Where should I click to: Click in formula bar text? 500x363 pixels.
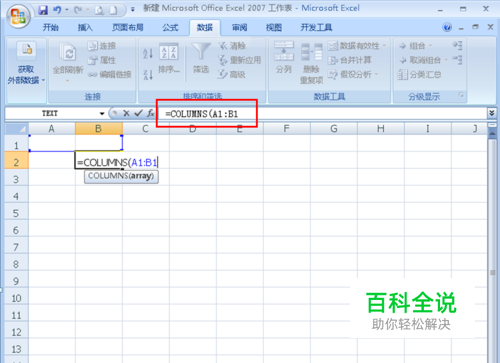(x=202, y=114)
